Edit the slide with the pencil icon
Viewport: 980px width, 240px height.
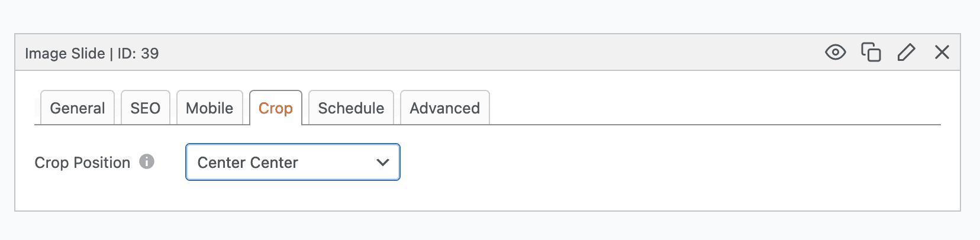pos(906,53)
